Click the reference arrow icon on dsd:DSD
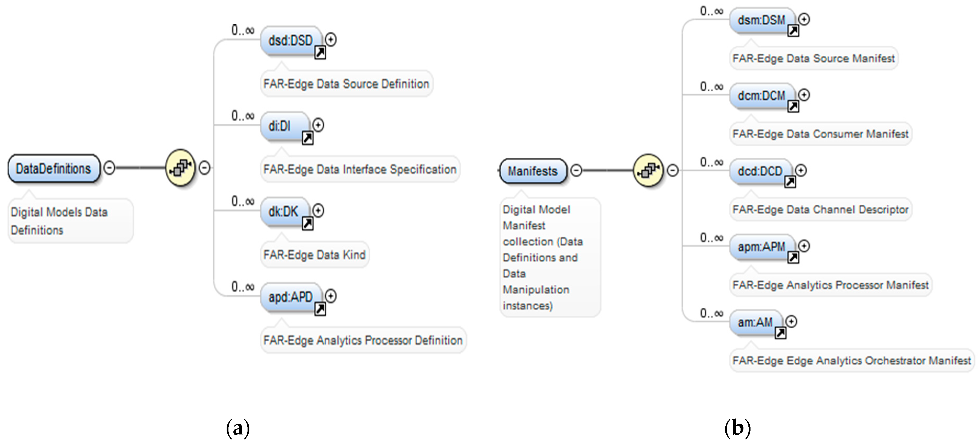Screen dimensions: 980x447 click(x=320, y=53)
